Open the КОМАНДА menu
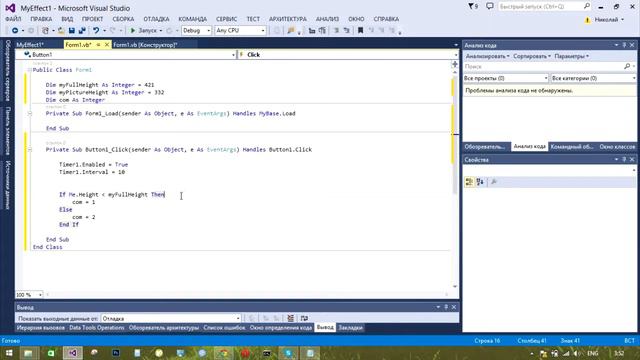Screen dimensions: 640x360 tap(193, 19)
